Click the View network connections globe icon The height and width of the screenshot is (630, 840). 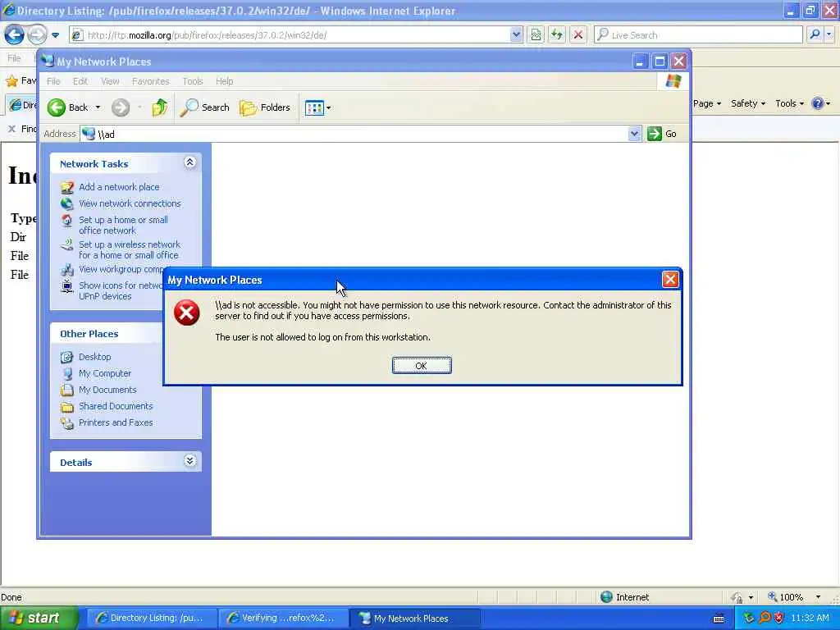(67, 203)
